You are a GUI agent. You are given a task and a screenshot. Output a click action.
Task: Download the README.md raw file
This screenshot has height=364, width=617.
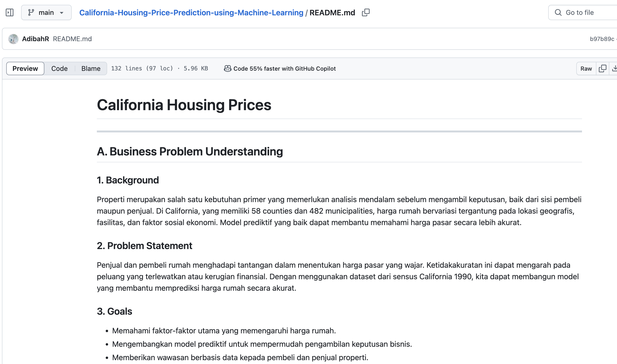pyautogui.click(x=615, y=69)
